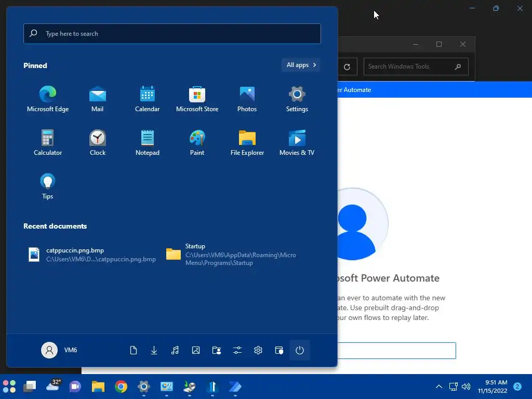Click the VM6 user account avatar

[49, 350]
